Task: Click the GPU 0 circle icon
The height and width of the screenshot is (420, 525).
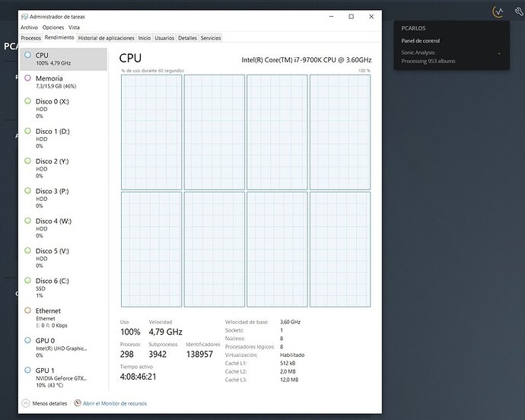Action: 28,340
